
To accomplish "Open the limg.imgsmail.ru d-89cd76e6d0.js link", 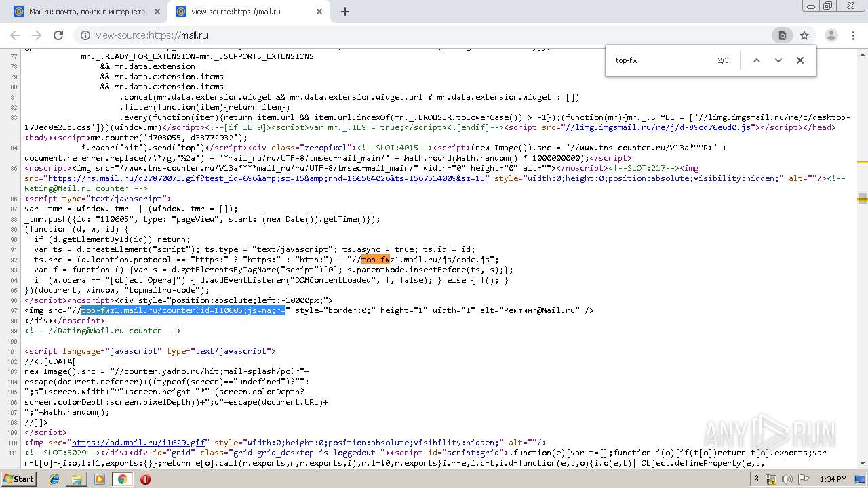I will point(658,127).
